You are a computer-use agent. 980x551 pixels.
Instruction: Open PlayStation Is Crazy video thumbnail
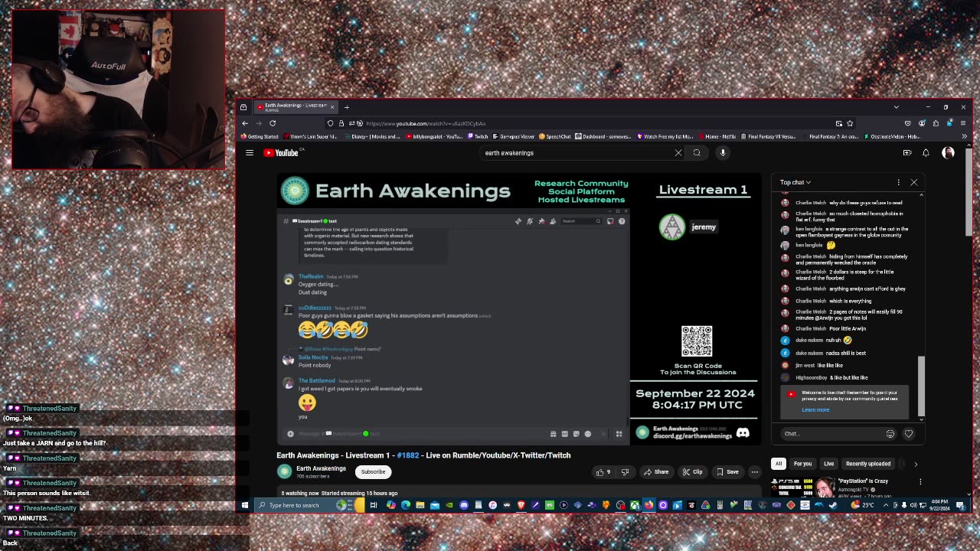pyautogui.click(x=802, y=486)
